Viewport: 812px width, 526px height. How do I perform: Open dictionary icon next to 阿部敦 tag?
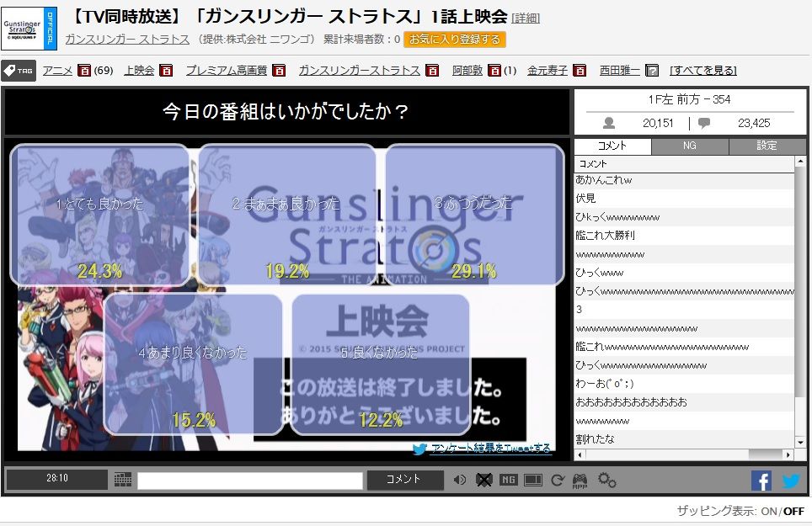(494, 71)
